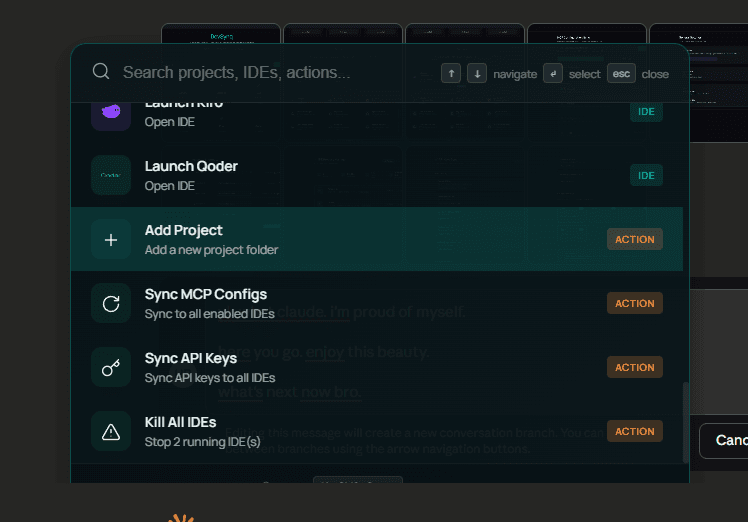Click the search magnifier icon

(x=101, y=72)
